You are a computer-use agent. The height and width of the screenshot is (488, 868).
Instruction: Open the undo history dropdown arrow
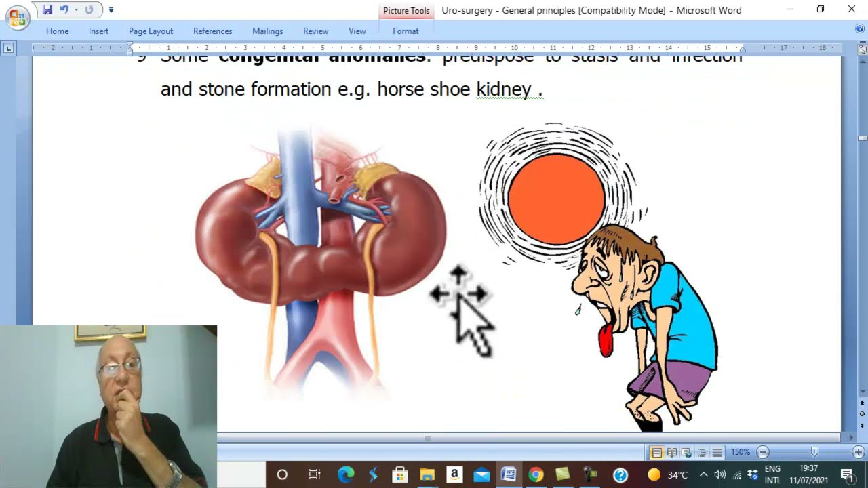(76, 9)
